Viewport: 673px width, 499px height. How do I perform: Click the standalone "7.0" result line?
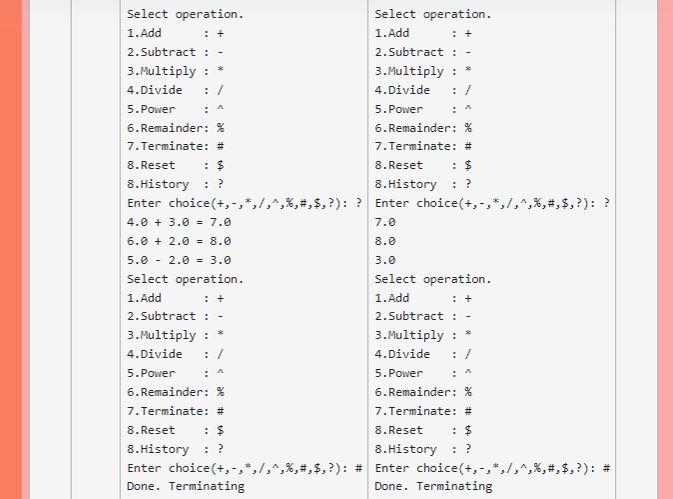385,222
